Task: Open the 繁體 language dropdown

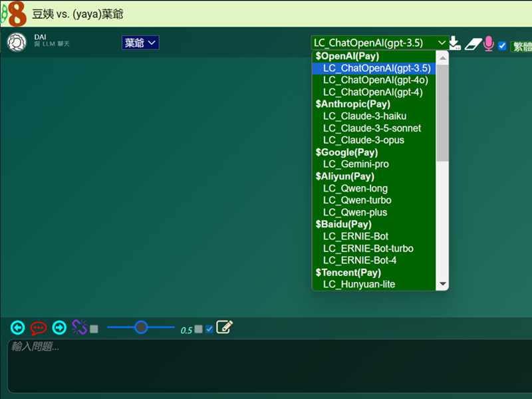Action: click(521, 47)
